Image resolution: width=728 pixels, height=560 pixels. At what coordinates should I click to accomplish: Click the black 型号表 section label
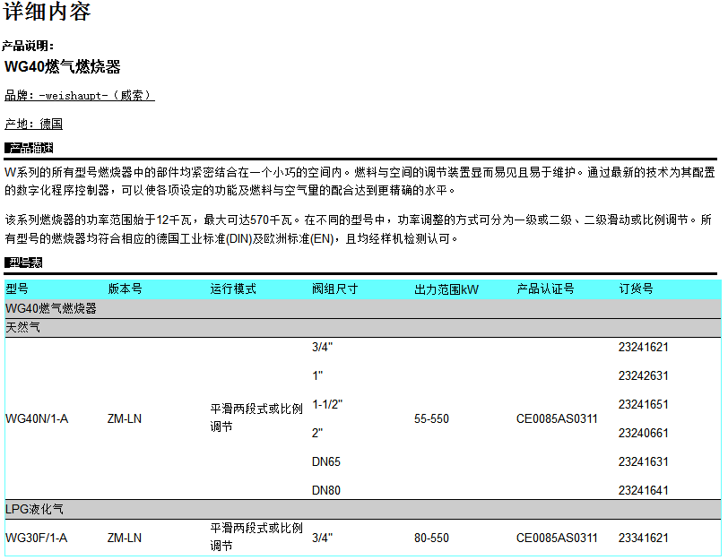pyautogui.click(x=23, y=263)
